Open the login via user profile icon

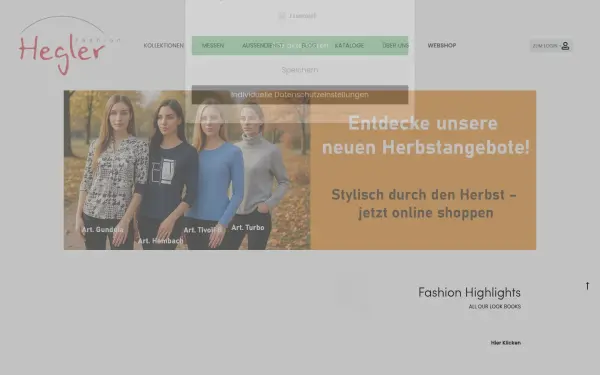click(x=565, y=46)
